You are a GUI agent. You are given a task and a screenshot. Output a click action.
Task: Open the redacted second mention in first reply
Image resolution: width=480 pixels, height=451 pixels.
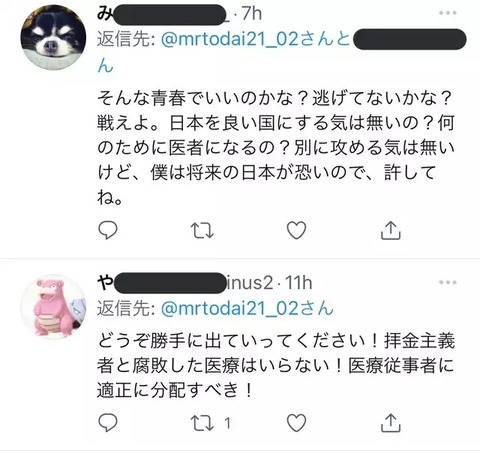[x=409, y=39]
